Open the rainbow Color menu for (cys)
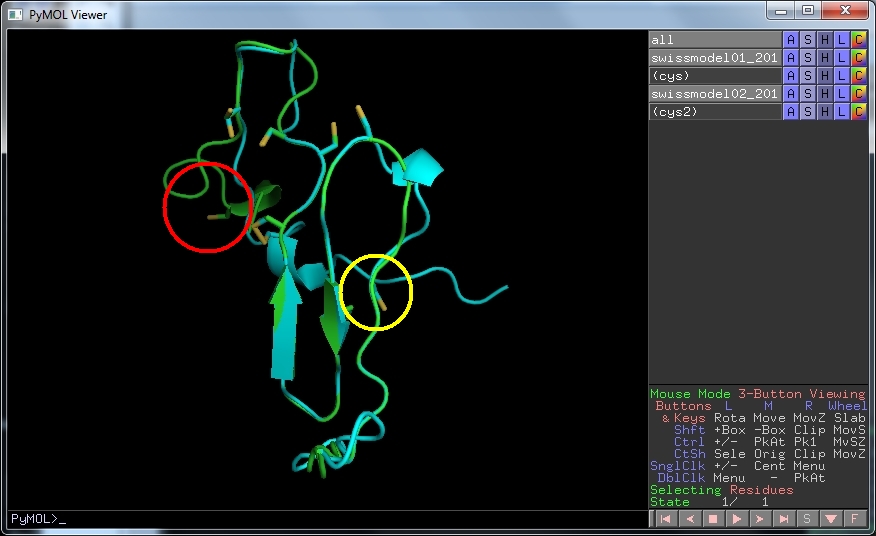876x536 pixels. (x=859, y=76)
